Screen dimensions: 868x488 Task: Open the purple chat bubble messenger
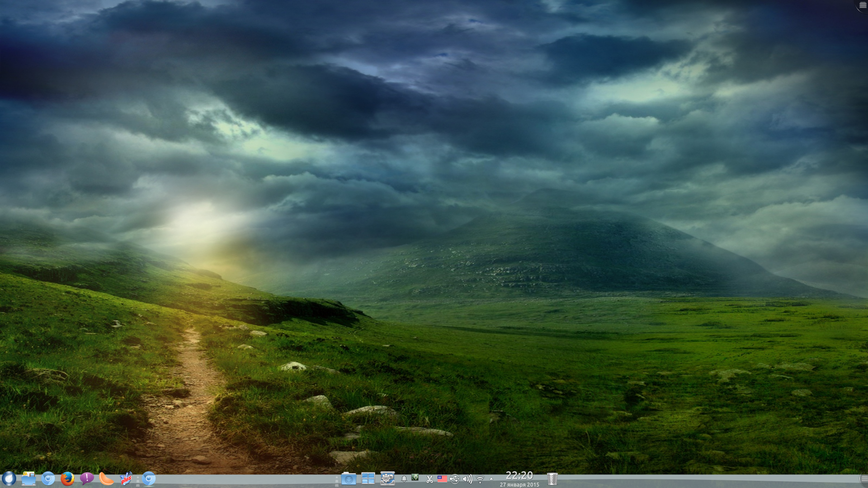[x=87, y=479]
